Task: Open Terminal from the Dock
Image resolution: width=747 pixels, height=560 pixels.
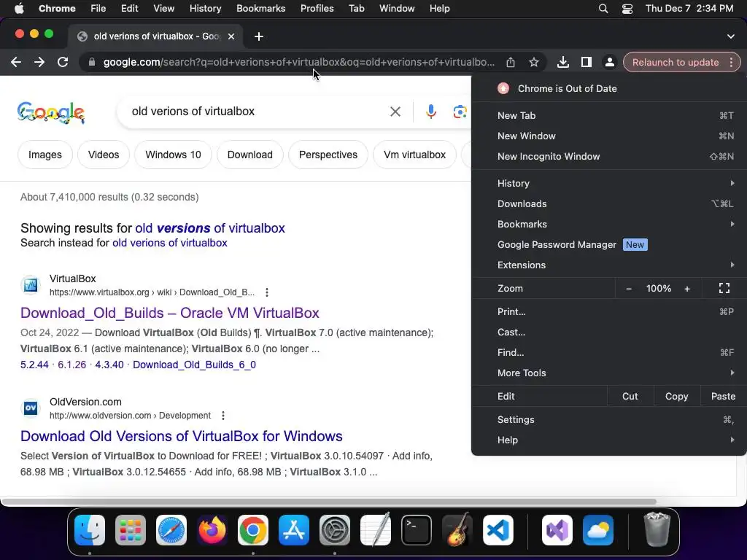Action: pos(417,530)
